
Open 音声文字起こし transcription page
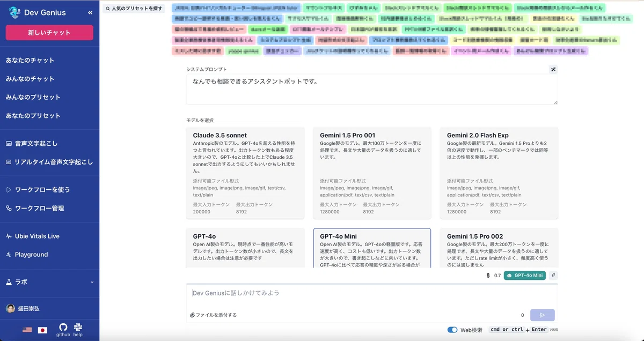click(x=36, y=144)
